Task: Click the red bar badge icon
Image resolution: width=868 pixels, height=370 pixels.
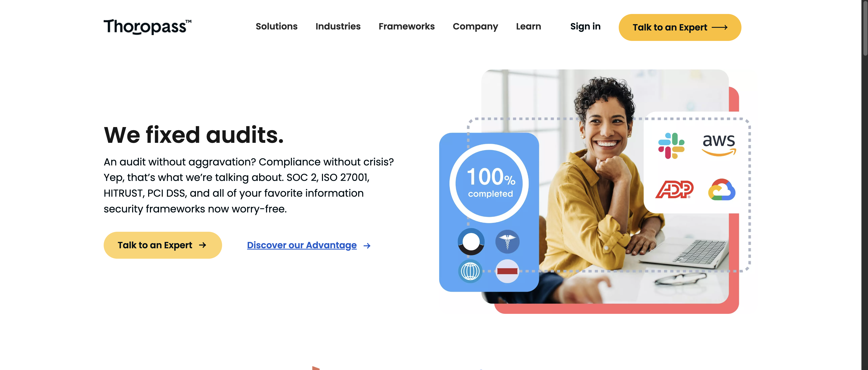Action: (507, 271)
